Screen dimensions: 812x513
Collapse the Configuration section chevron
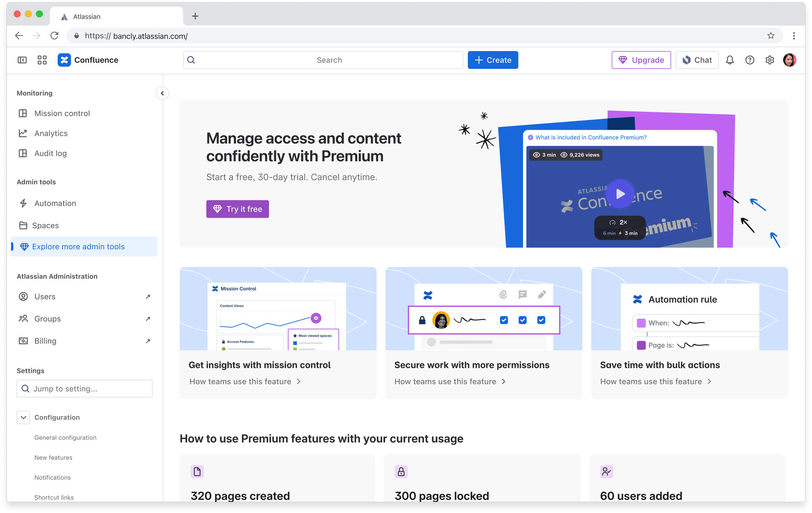tap(23, 417)
